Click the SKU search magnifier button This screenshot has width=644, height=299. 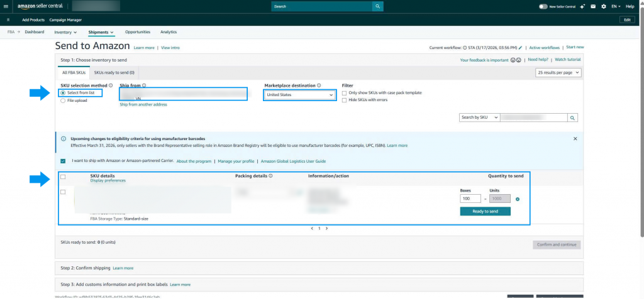[572, 117]
